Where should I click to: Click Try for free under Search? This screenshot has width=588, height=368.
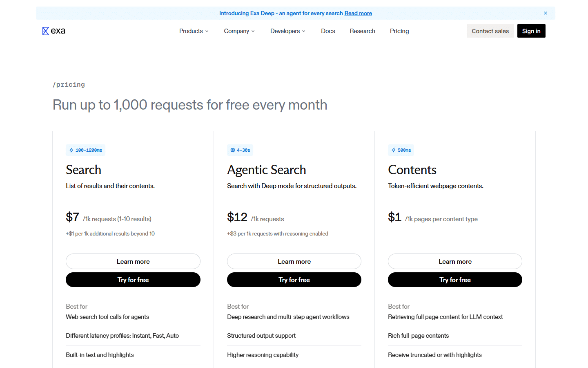click(x=133, y=280)
